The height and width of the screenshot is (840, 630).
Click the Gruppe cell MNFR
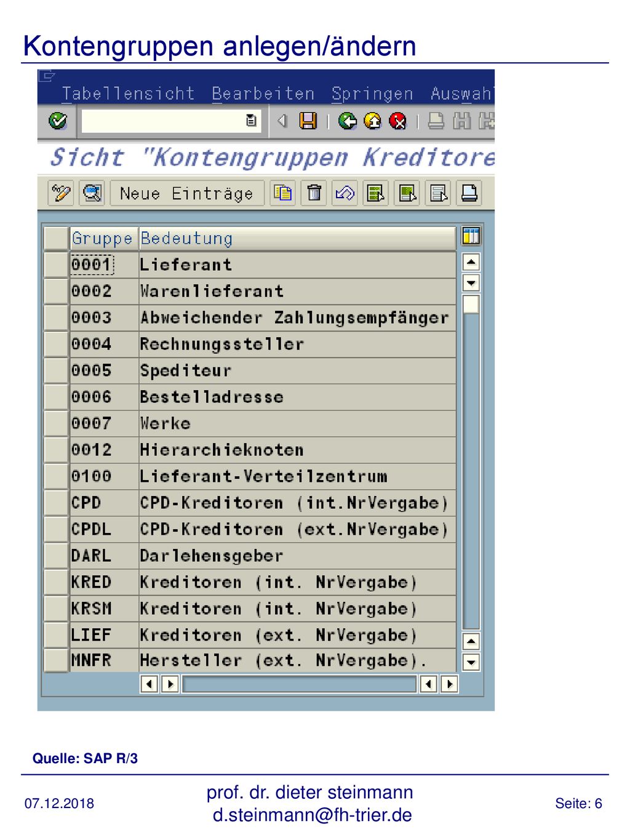click(x=104, y=660)
